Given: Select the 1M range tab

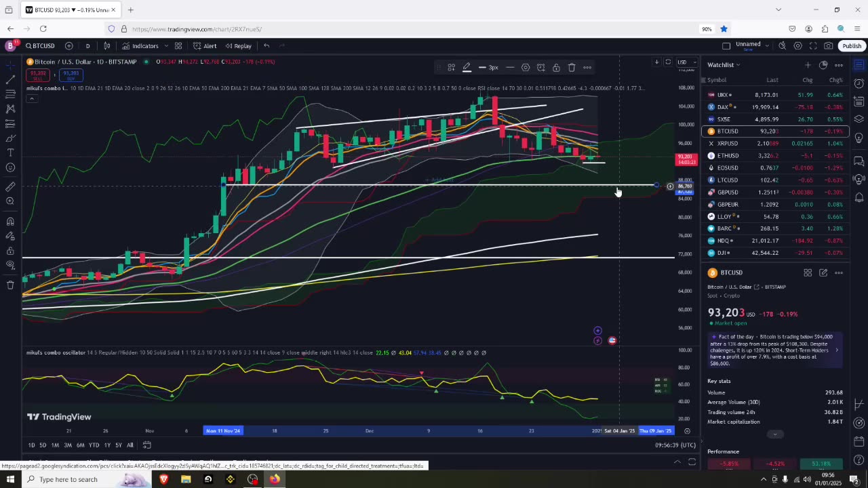Looking at the screenshot, I should [x=55, y=445].
